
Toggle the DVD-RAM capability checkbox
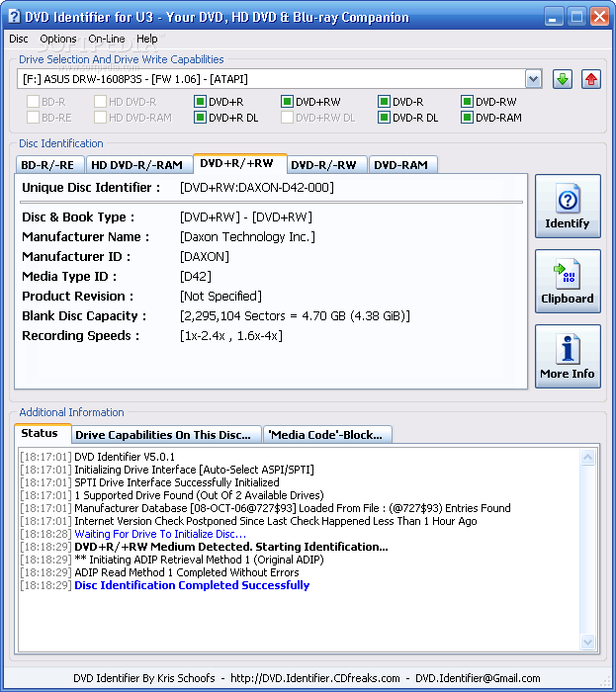click(467, 118)
